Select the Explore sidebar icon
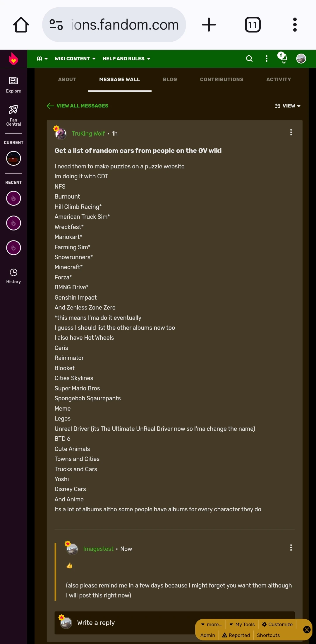The image size is (316, 644). click(13, 83)
